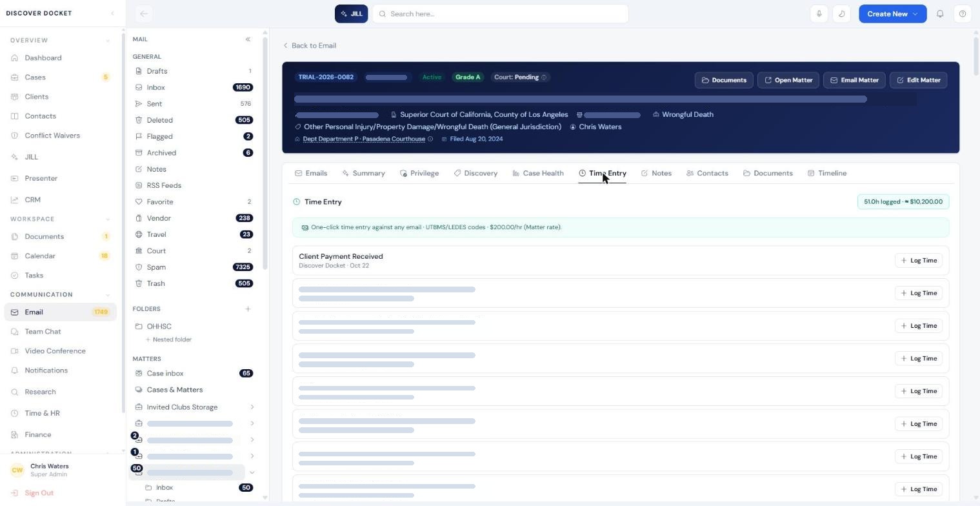Open Research in the left sidebar
980x506 pixels.
point(40,392)
